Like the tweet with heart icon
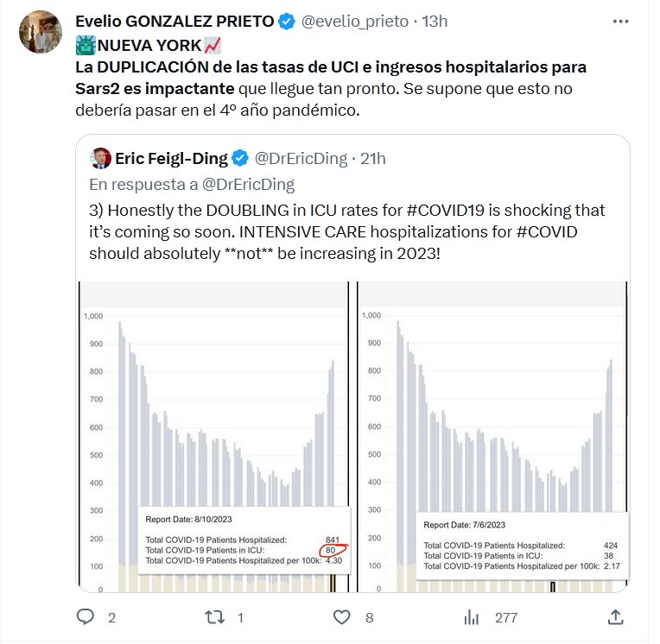Screen dimensions: 660x644 coord(343,617)
